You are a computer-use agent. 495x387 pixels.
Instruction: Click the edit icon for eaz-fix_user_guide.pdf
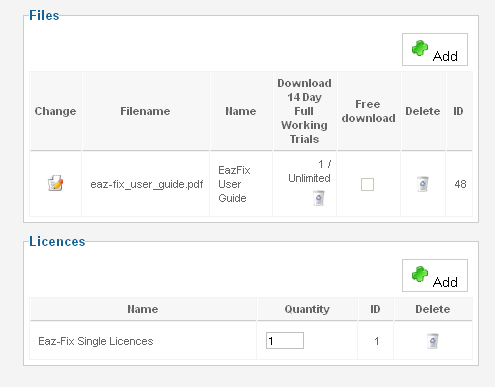(x=55, y=183)
